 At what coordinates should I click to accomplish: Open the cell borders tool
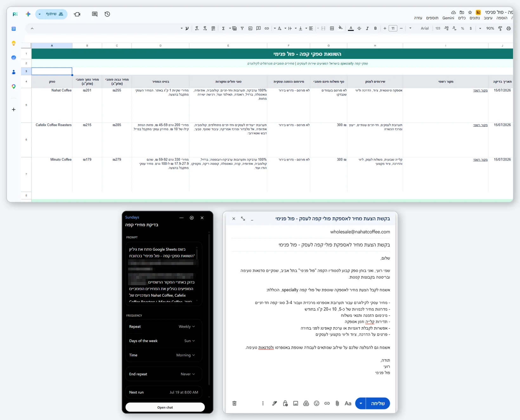point(332,28)
